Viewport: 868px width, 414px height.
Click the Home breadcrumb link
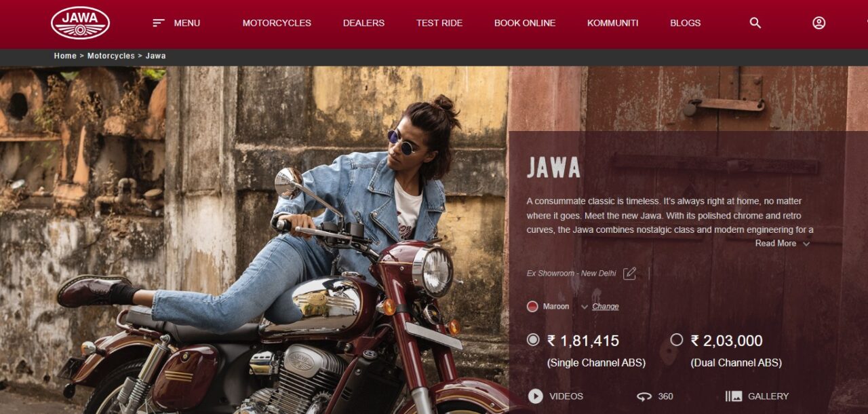click(65, 56)
